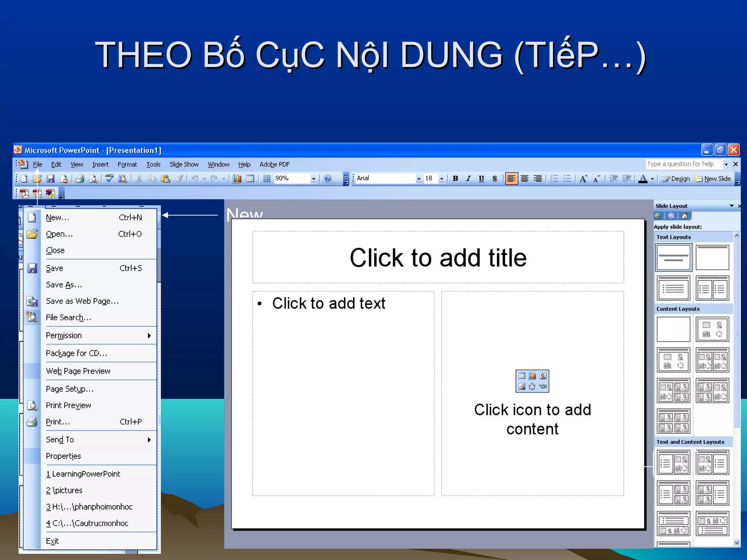The width and height of the screenshot is (747, 560).
Task: Click the Decrease Indent icon
Action: 614,179
